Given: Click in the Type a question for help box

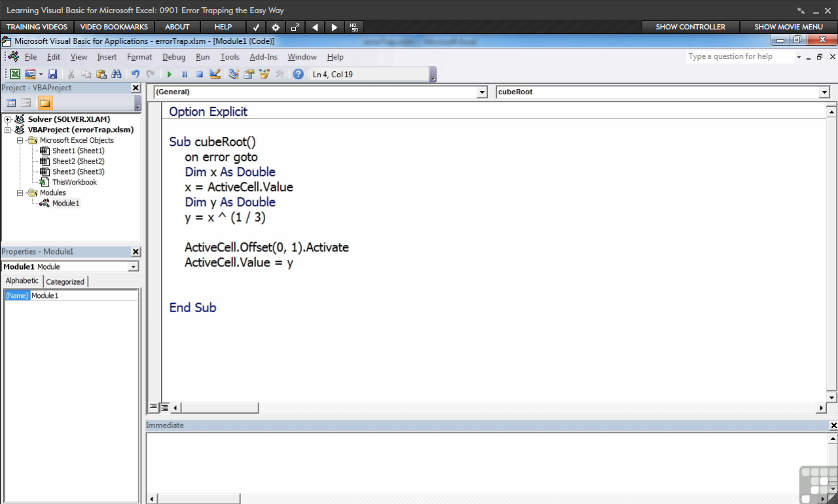Looking at the screenshot, I should [x=740, y=57].
